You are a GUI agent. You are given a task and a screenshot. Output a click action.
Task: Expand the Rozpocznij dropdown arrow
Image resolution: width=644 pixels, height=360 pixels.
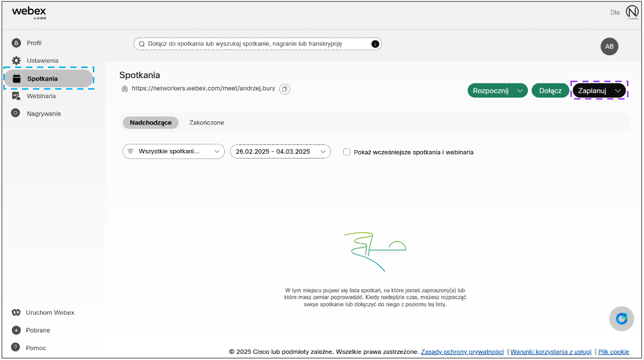(520, 91)
